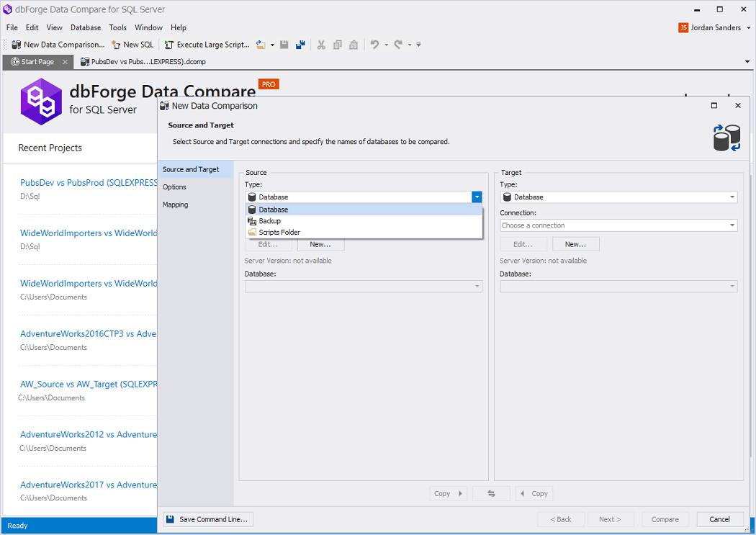Click New button under Target connection
The image size is (756, 535).
[576, 244]
